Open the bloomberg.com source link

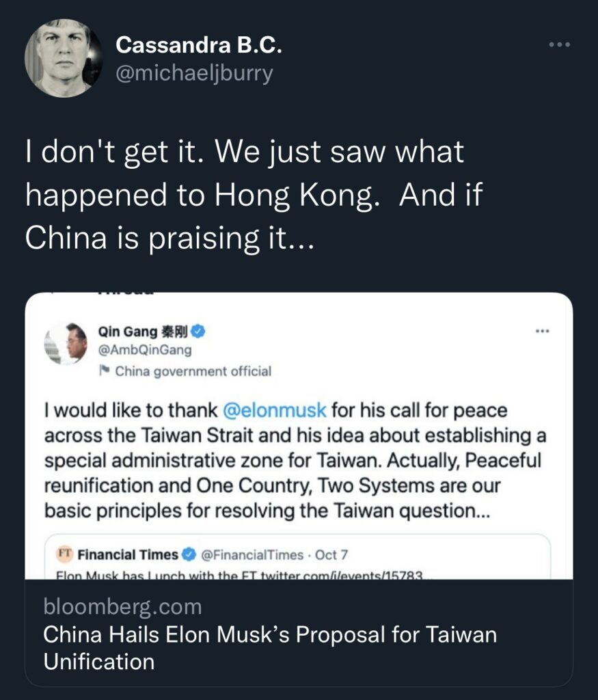[x=122, y=606]
